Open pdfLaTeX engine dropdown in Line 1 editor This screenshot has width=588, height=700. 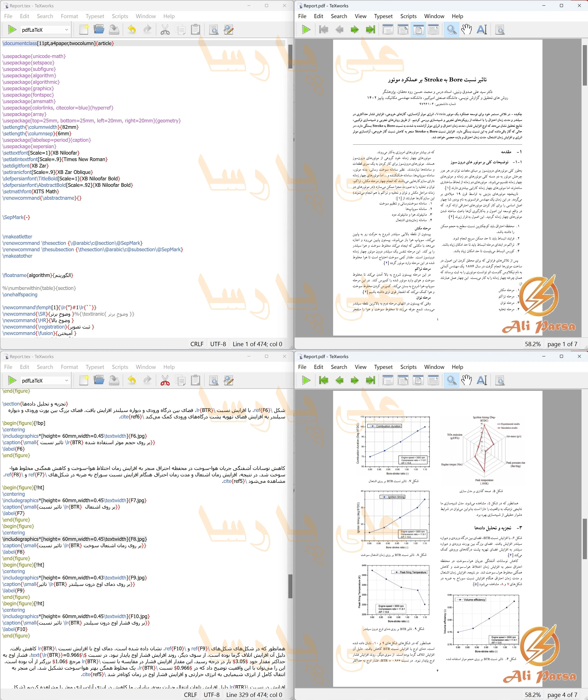pyautogui.click(x=45, y=30)
